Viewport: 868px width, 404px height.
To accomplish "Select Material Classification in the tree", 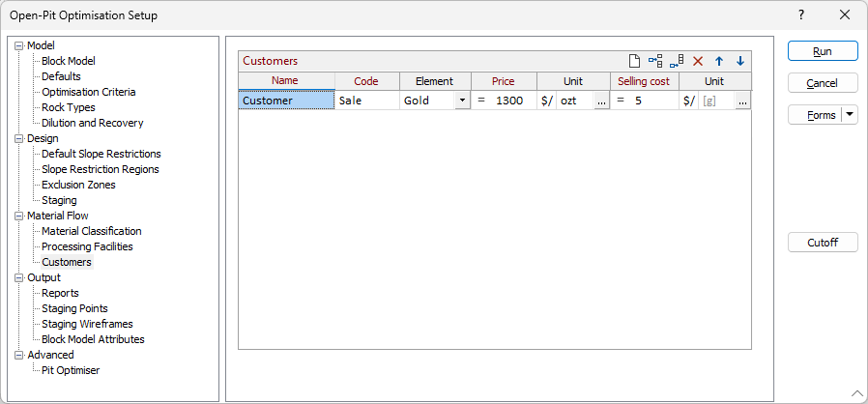I will (91, 231).
